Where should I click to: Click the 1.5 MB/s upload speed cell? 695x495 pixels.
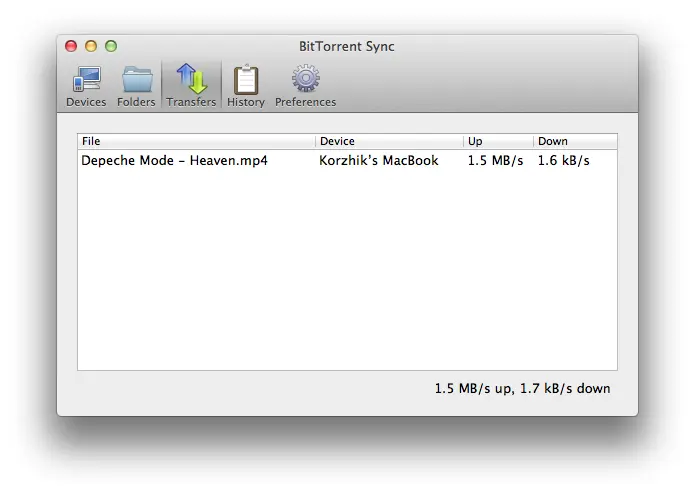coord(495,160)
